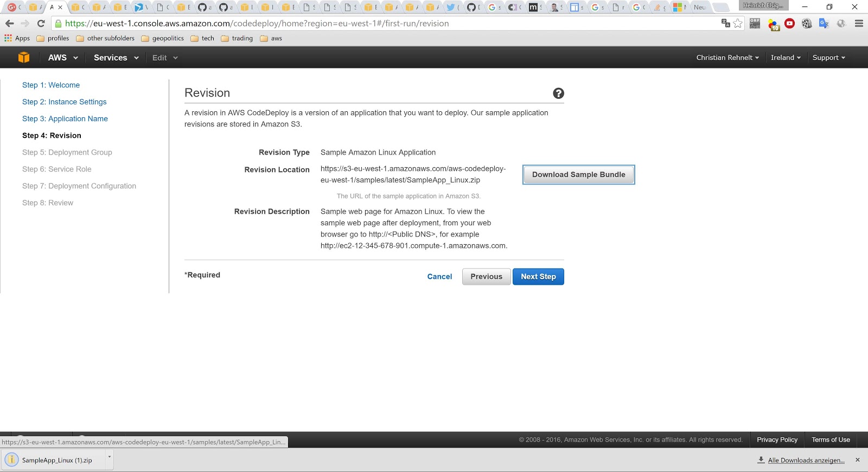The height and width of the screenshot is (472, 868).
Task: Open the tech bookmark folder
Action: [202, 38]
